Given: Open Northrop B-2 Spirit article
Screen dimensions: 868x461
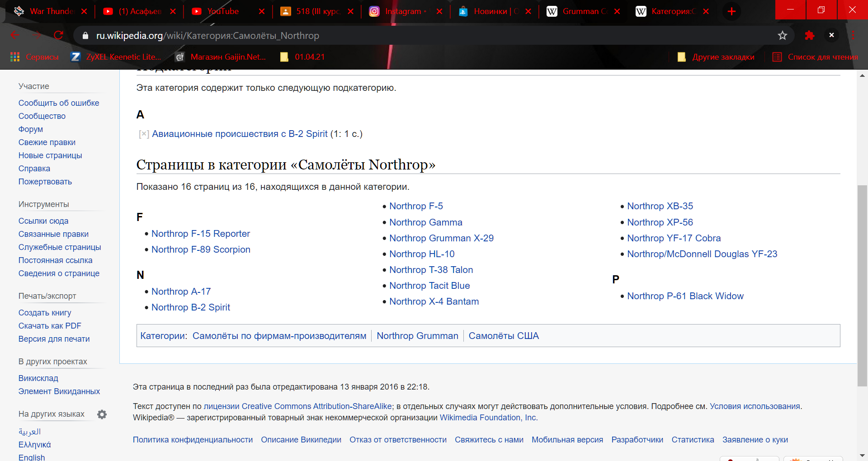Looking at the screenshot, I should (x=191, y=307).
